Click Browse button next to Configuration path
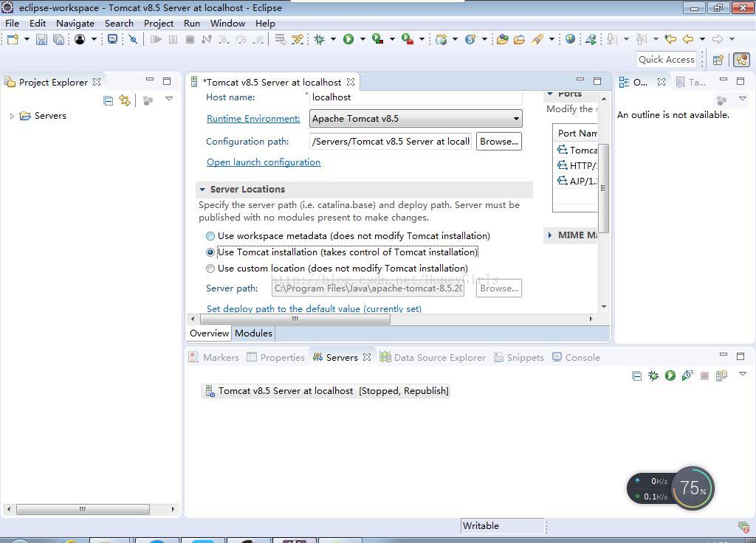The image size is (756, 543). (499, 142)
